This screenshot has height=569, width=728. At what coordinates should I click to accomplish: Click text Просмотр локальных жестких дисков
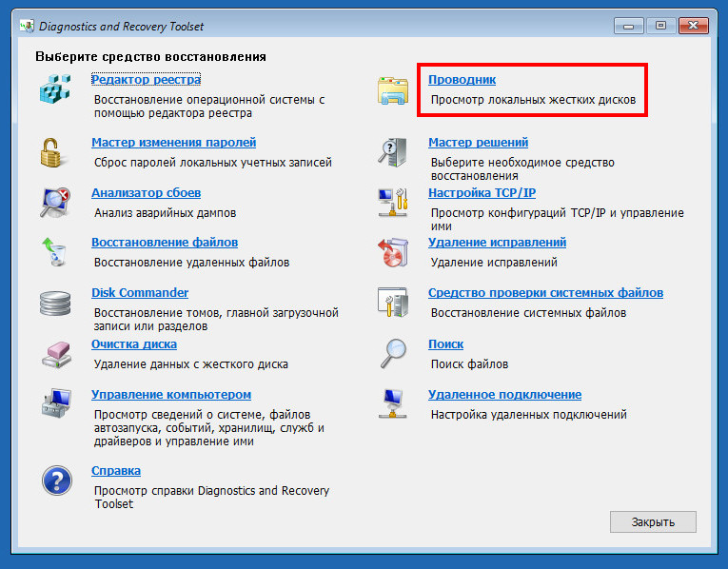[x=533, y=100]
